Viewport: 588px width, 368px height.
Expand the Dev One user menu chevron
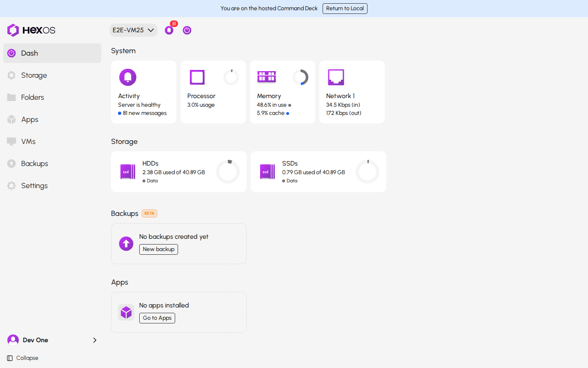tap(95, 340)
